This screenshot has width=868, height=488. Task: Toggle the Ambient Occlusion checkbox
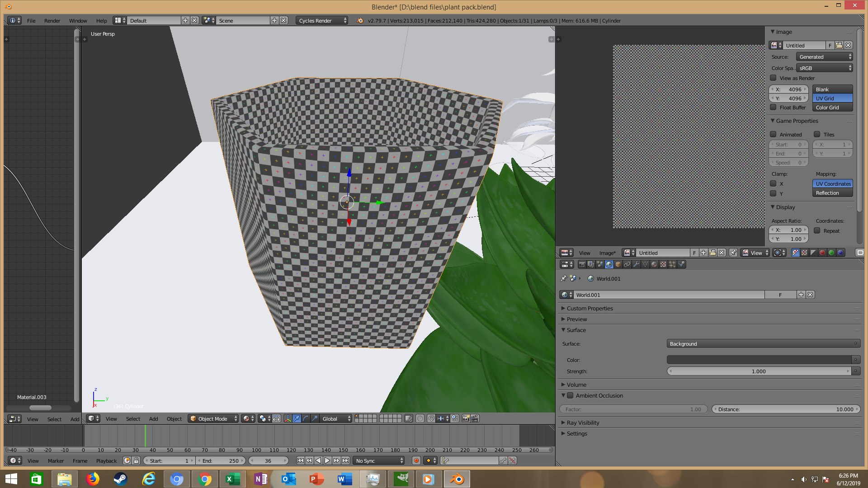click(x=571, y=395)
